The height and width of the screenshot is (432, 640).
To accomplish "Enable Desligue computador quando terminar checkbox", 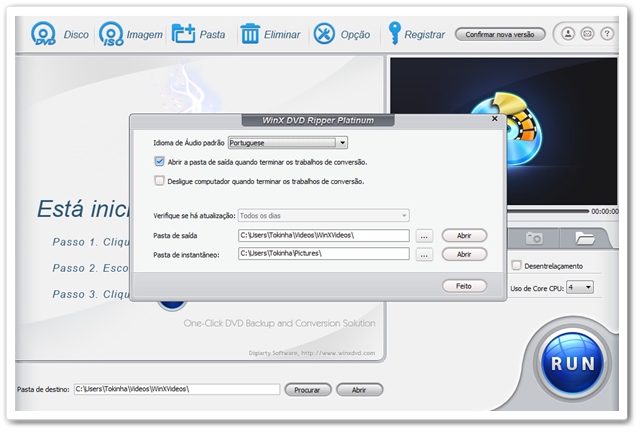I will click(x=159, y=180).
